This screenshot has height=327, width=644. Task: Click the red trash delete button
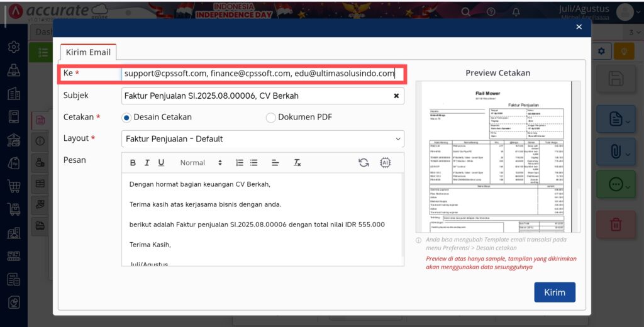(616, 224)
